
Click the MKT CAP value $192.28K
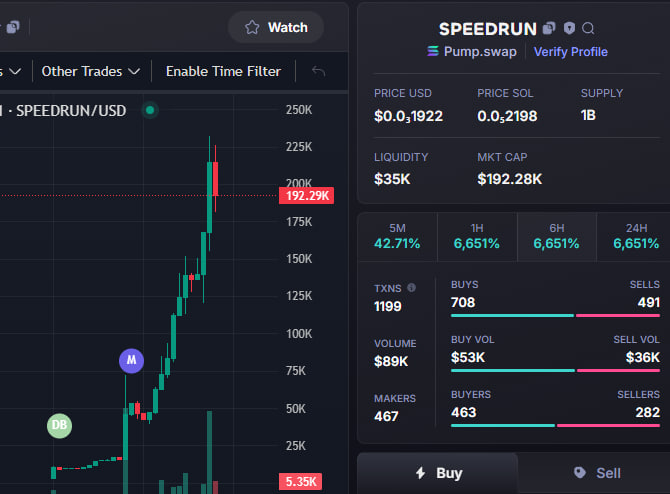pos(509,179)
